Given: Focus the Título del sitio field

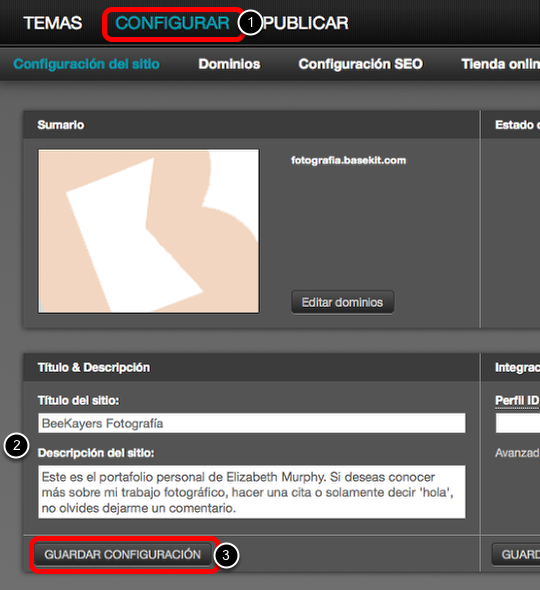Looking at the screenshot, I should [x=252, y=423].
